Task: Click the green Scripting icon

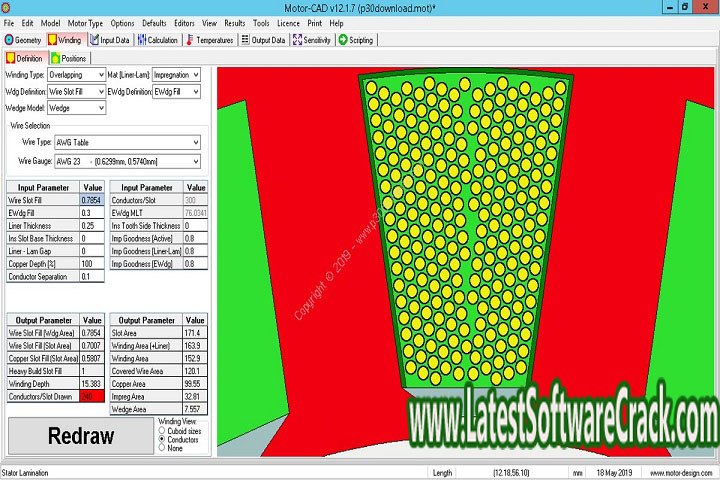Action: coord(343,40)
